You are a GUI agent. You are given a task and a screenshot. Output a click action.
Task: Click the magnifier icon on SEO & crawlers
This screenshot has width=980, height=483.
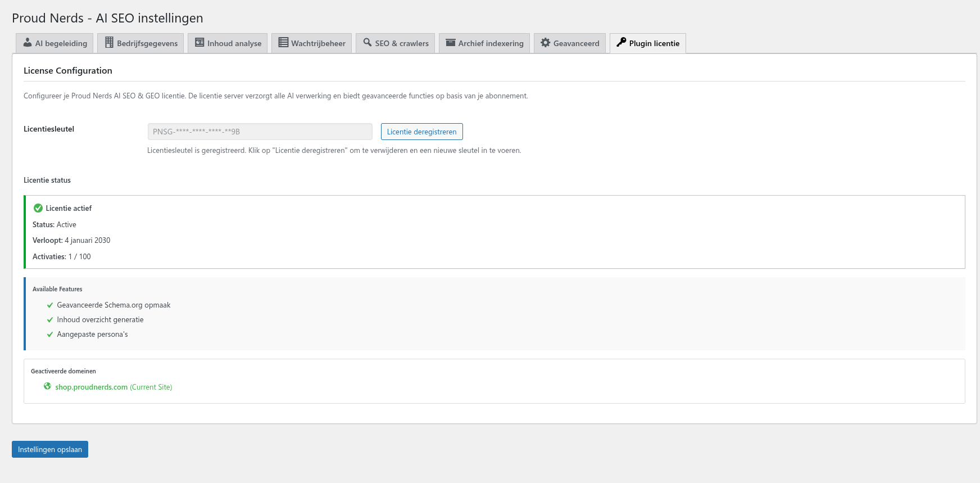(367, 43)
